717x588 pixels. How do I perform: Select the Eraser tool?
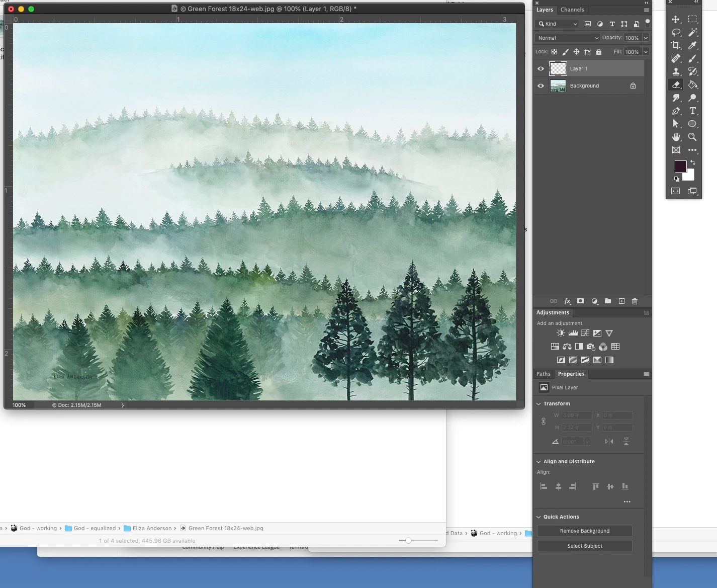[x=676, y=85]
